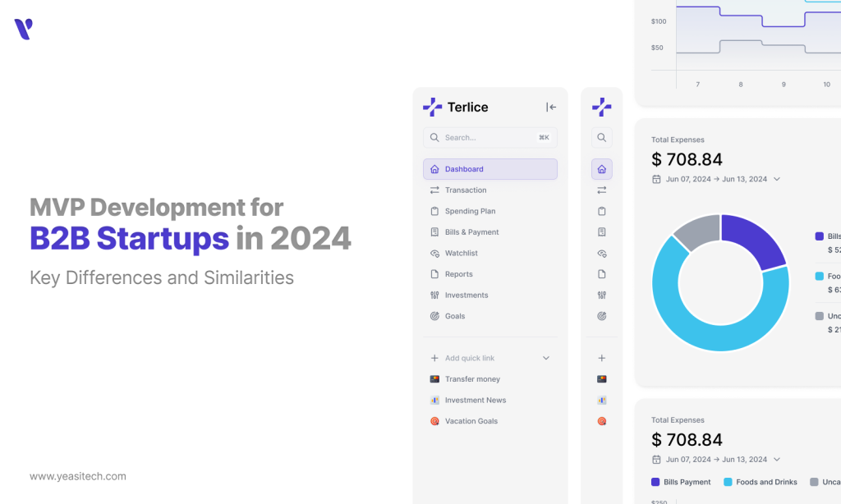Click investment news chart icon in collapsed sidebar
This screenshot has width=841, height=504.
point(602,400)
